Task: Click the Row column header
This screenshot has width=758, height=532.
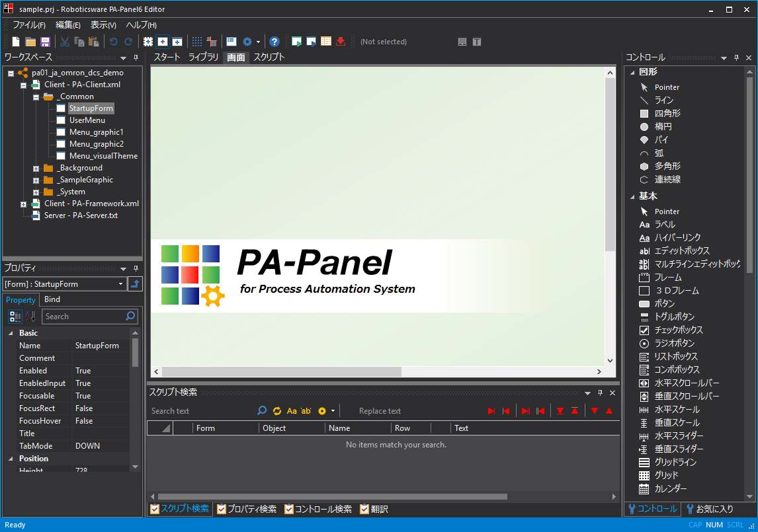Action: click(x=411, y=428)
